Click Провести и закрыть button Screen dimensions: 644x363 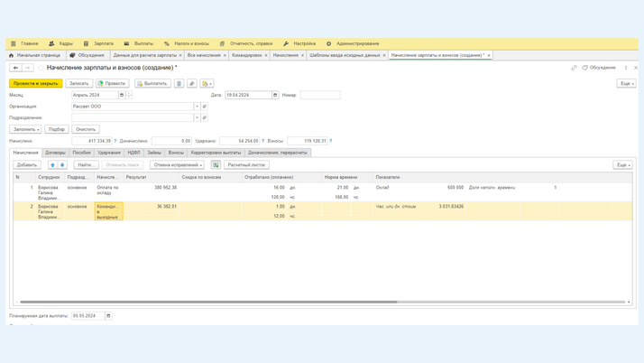(36, 83)
